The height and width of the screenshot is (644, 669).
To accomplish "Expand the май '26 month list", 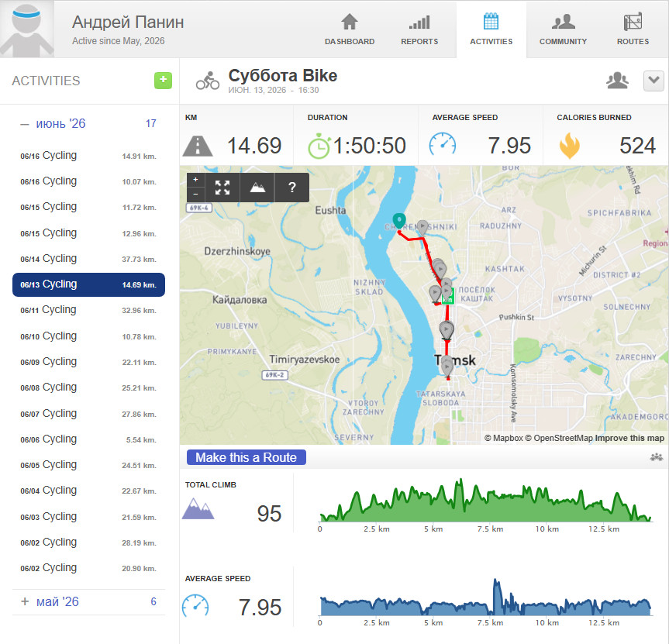I will (25, 601).
